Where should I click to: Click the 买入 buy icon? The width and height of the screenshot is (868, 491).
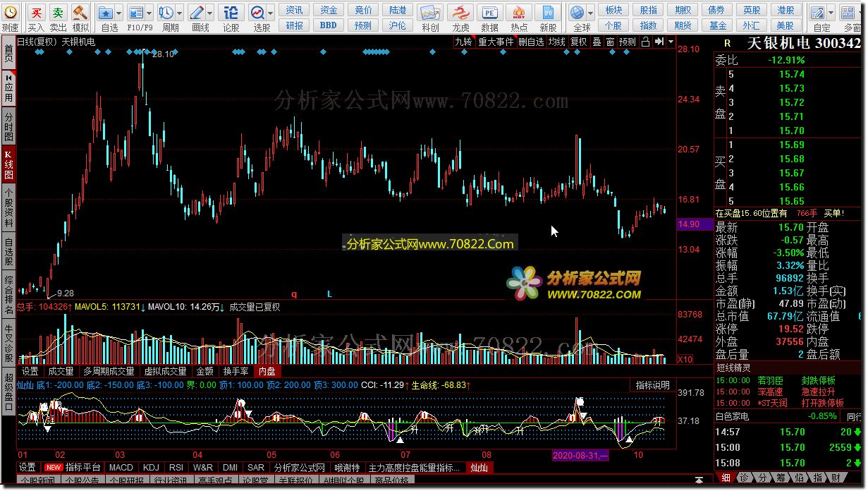point(37,12)
